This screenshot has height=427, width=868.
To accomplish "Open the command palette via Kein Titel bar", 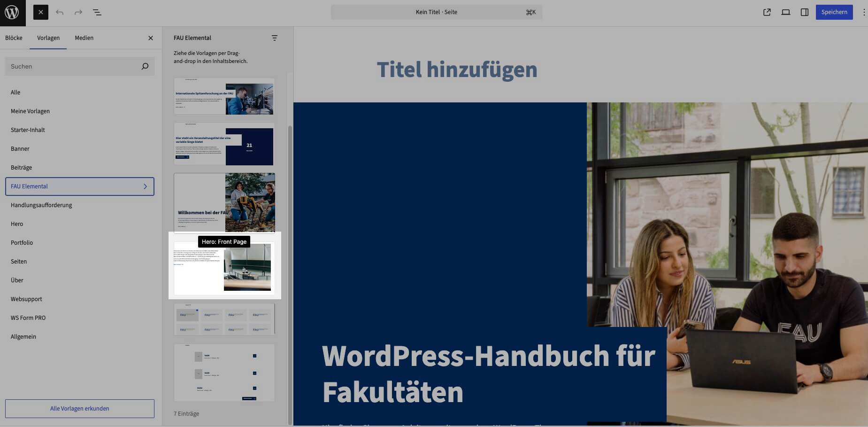I will point(437,12).
